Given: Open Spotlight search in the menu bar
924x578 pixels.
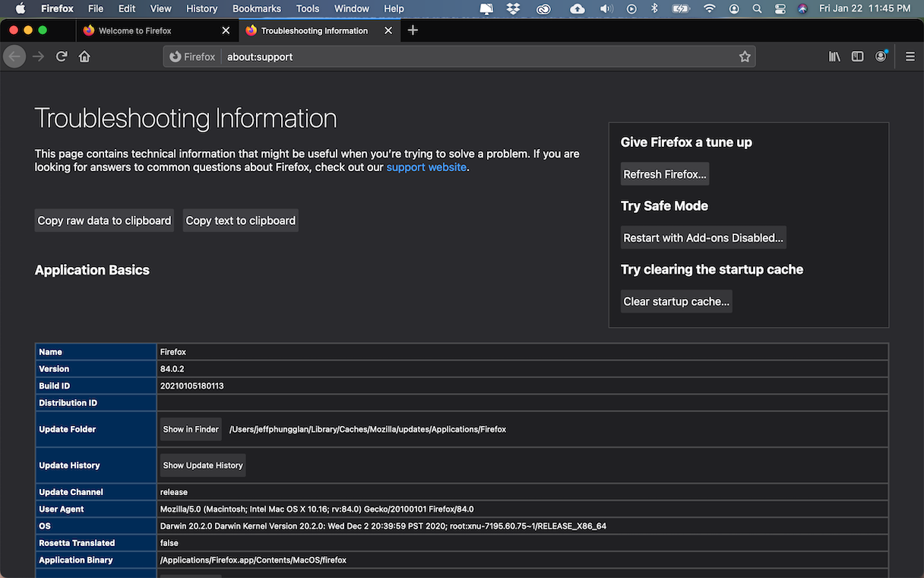Looking at the screenshot, I should [x=757, y=8].
